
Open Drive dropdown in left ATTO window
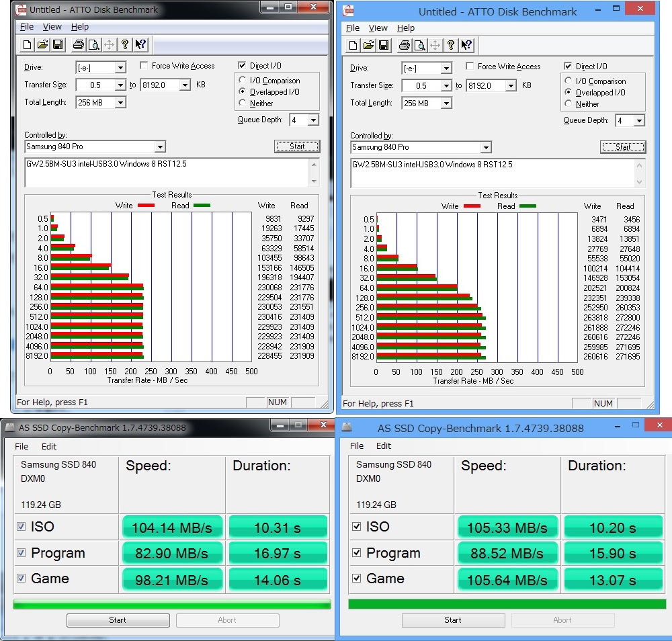pos(120,67)
